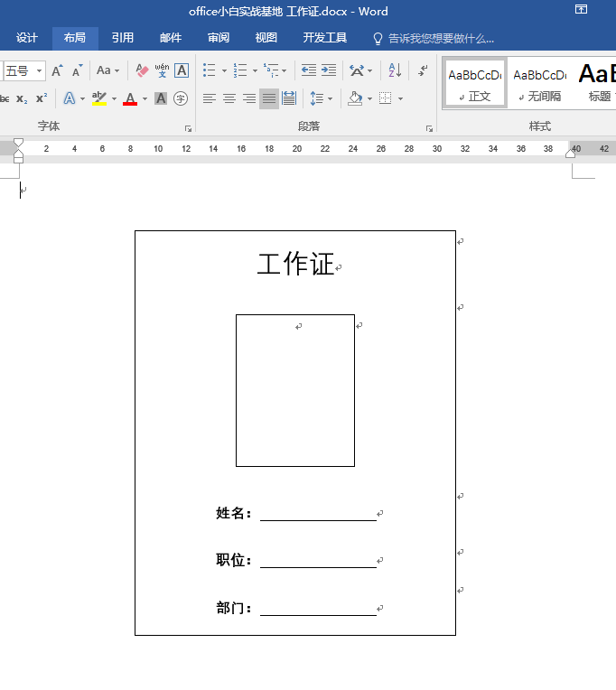Open the bullet list dropdown arrow
This screenshot has width=616, height=690.
(x=224, y=70)
